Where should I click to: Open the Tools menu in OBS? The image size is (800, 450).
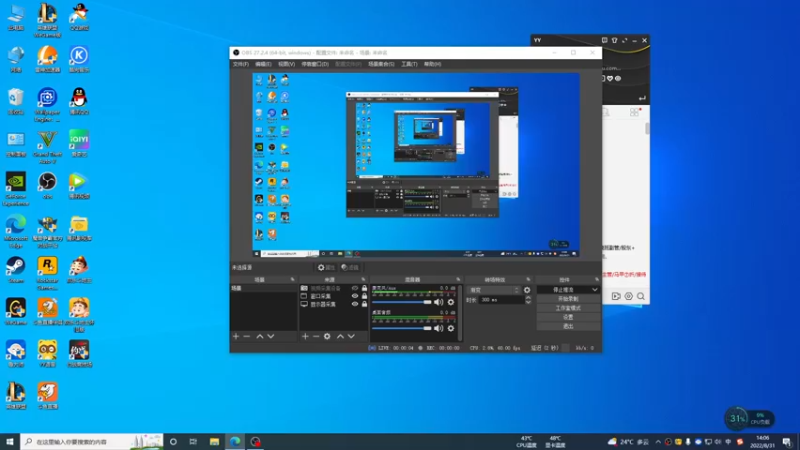[x=409, y=64]
